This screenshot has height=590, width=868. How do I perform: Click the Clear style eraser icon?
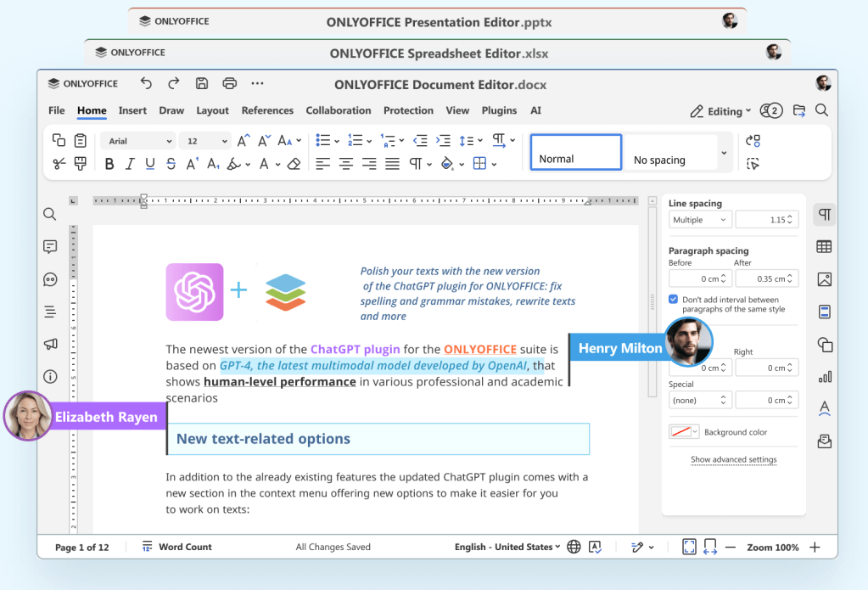(x=294, y=164)
